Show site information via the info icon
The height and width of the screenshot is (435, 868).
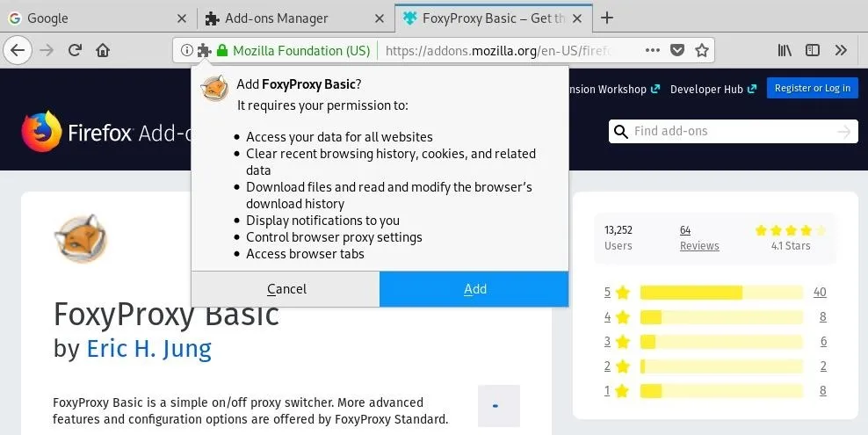coord(187,50)
